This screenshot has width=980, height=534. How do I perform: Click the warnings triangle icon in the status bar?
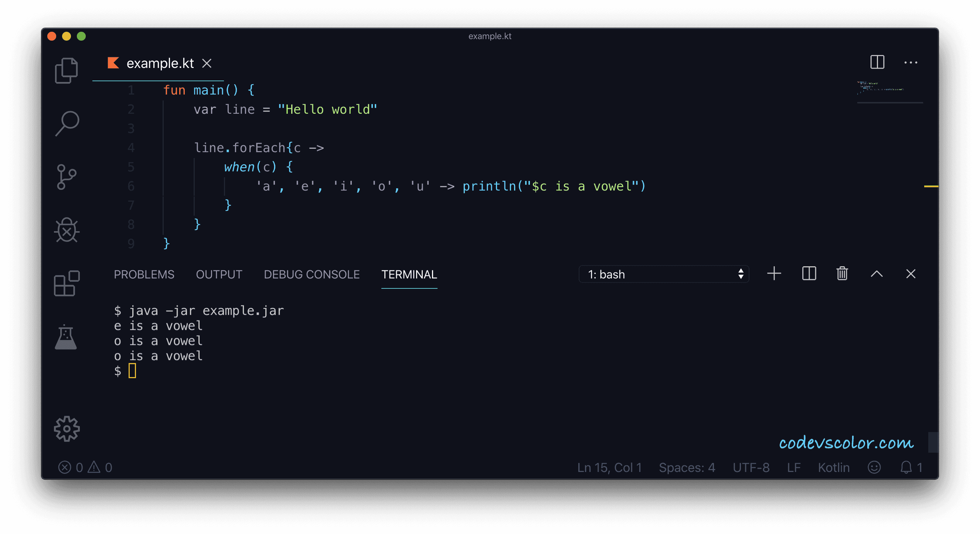93,467
